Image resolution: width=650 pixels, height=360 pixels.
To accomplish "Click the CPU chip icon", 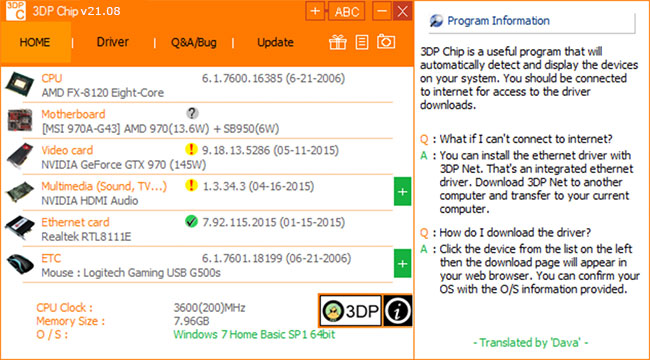I will pos(19,84).
